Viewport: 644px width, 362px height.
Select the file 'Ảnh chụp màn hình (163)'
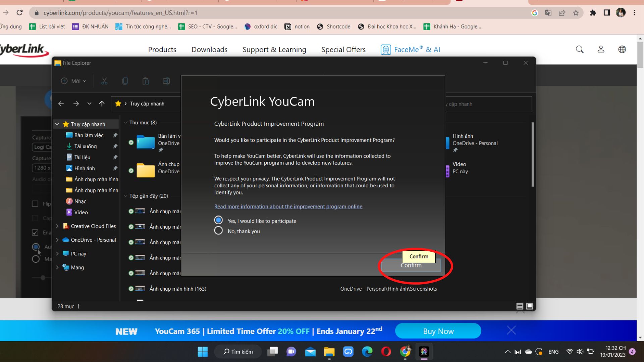pos(178,289)
